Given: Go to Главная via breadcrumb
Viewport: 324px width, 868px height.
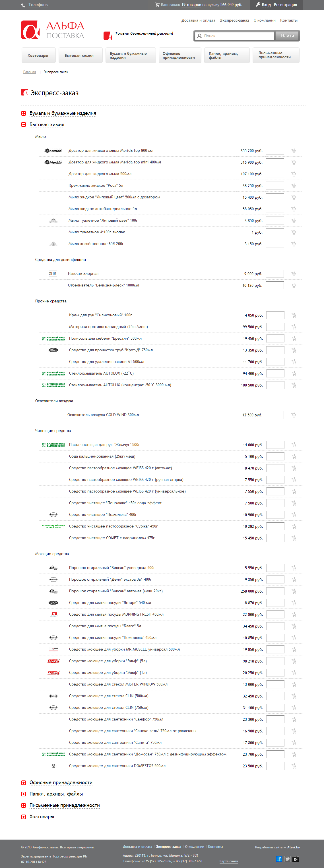Looking at the screenshot, I should click(x=29, y=72).
